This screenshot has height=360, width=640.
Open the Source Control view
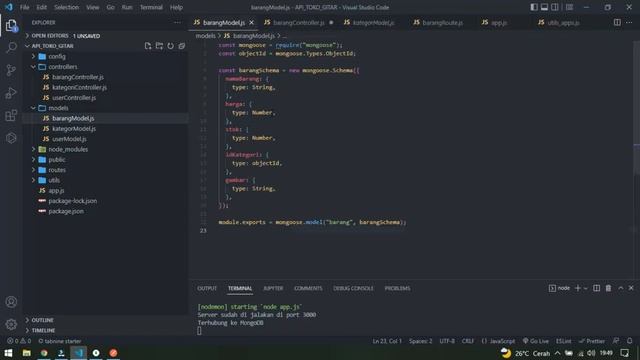(x=11, y=70)
